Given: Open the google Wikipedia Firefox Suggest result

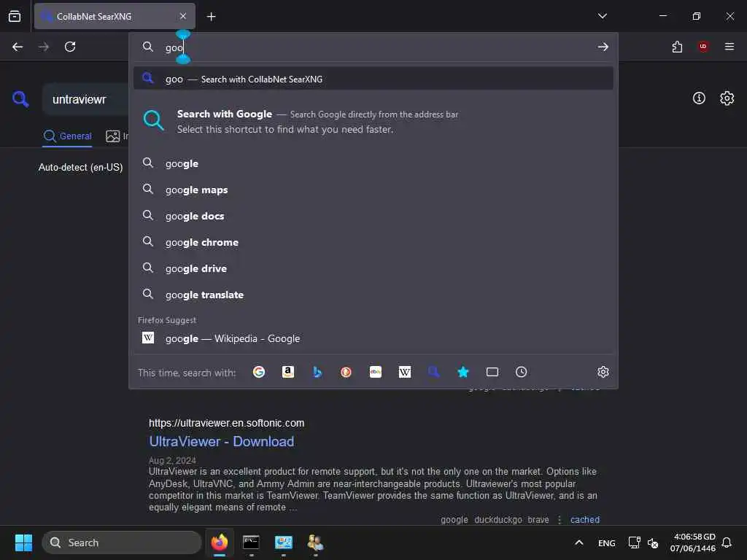Looking at the screenshot, I should (x=373, y=338).
